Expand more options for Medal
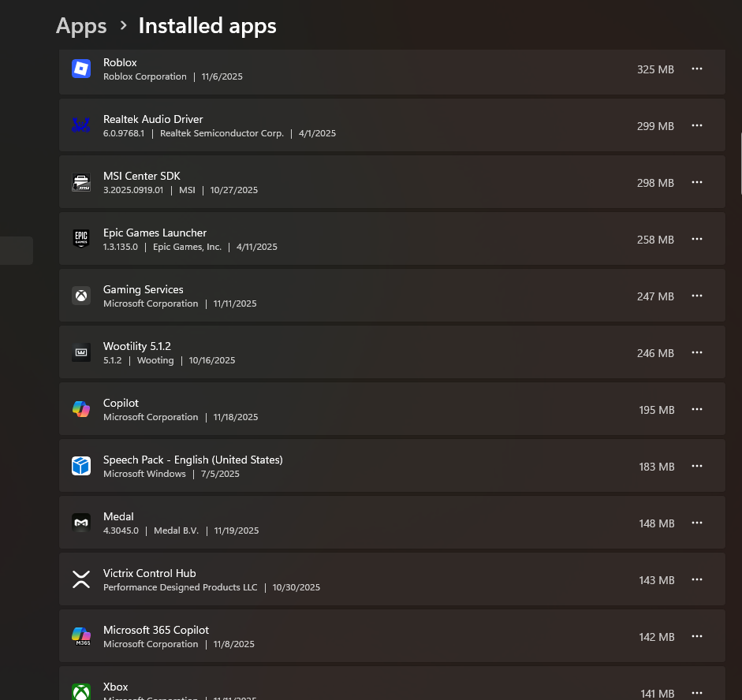The height and width of the screenshot is (700, 742). 697,523
